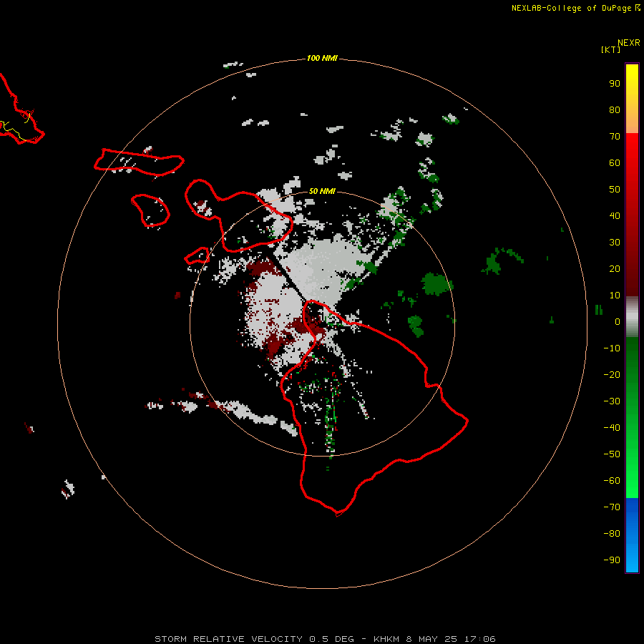Viewport: 644px width, 644px height.
Task: Click the 90 value on velocity scale
Action: (x=615, y=84)
